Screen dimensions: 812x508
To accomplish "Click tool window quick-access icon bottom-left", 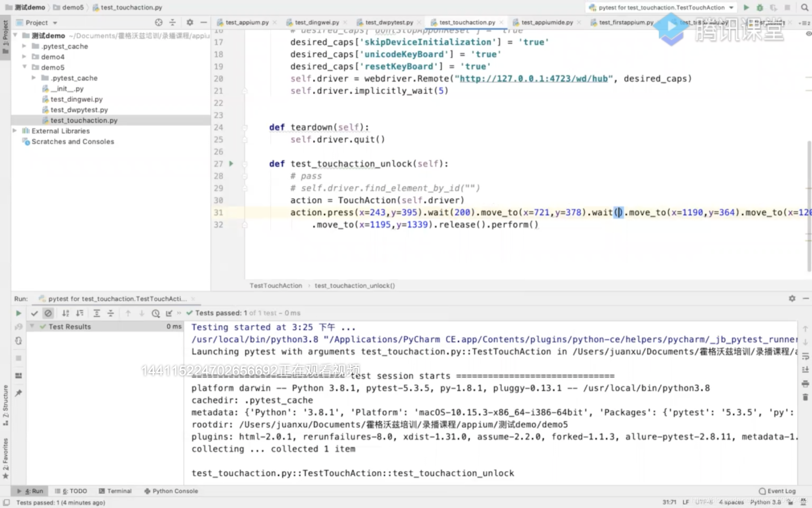I will point(6,502).
